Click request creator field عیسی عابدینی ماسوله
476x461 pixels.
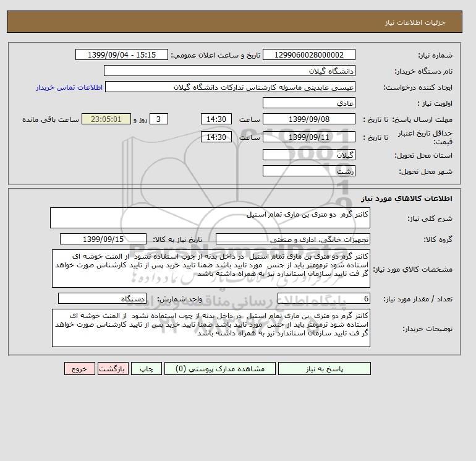pyautogui.click(x=230, y=87)
